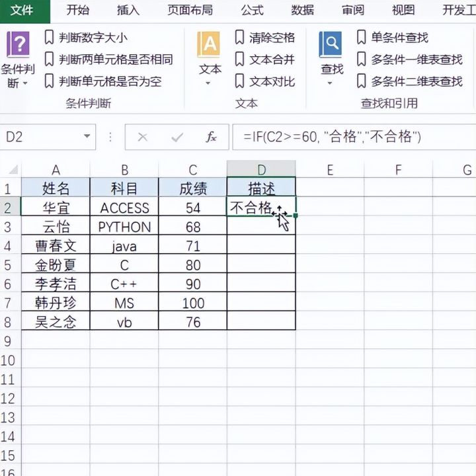The height and width of the screenshot is (476, 476).
Task: Click the bookmark icon beside 文本对比
Action: (239, 81)
